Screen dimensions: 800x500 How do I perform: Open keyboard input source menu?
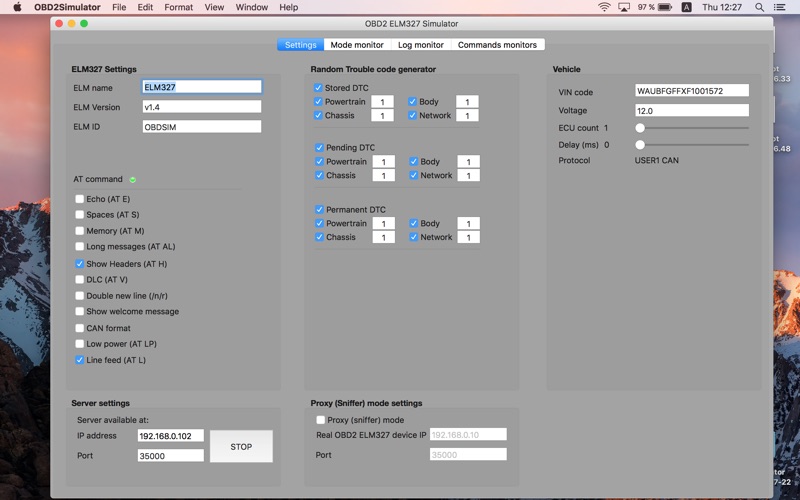coord(687,7)
